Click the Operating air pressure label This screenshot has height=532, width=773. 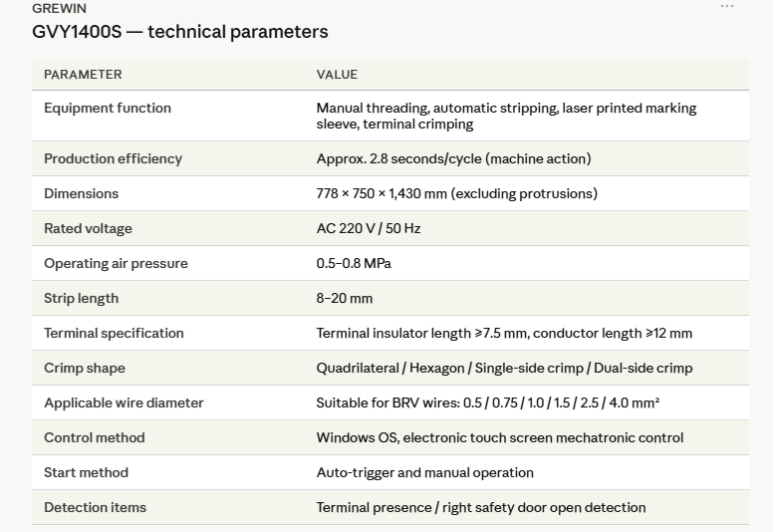pyautogui.click(x=116, y=263)
